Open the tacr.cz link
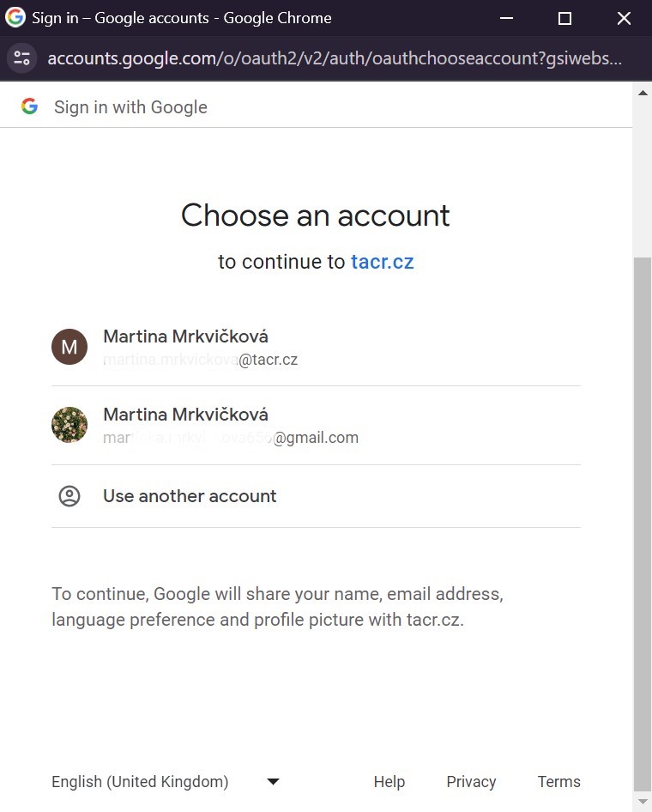The width and height of the screenshot is (652, 812). click(x=382, y=262)
